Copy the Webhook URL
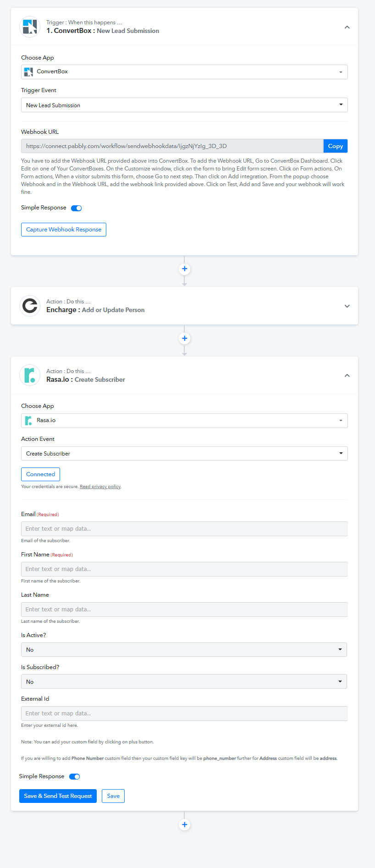375x868 pixels. coord(336,146)
